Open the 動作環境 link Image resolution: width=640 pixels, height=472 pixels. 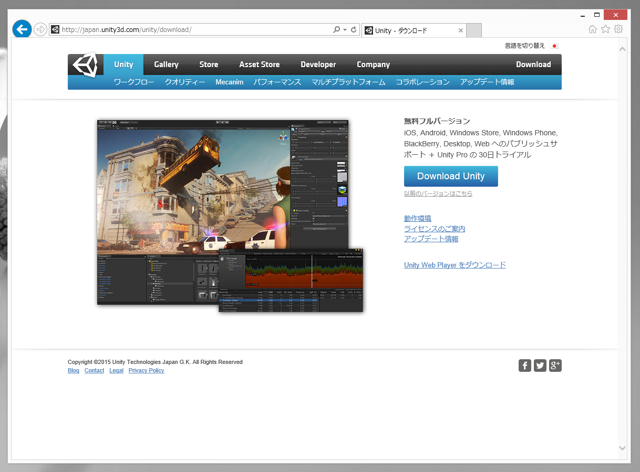[418, 218]
